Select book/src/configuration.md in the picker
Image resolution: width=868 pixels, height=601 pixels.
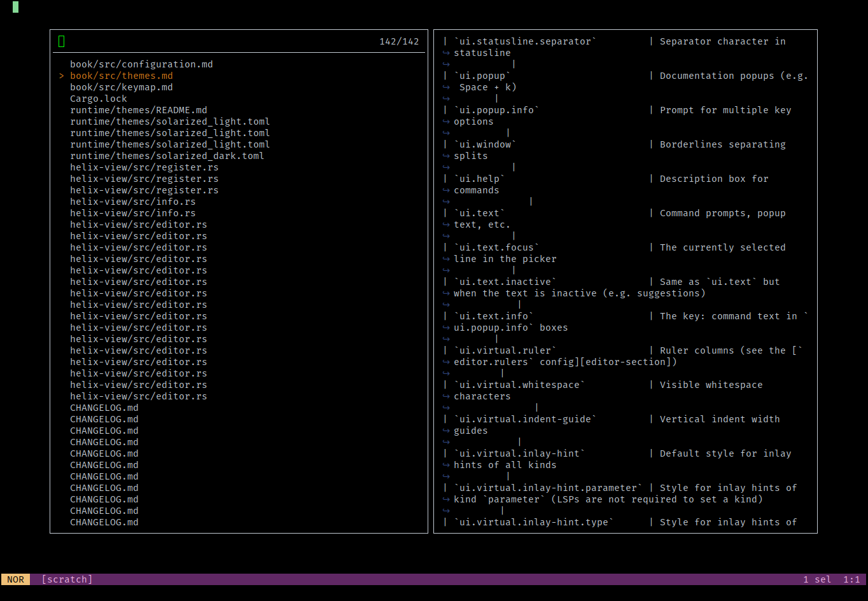tap(141, 64)
